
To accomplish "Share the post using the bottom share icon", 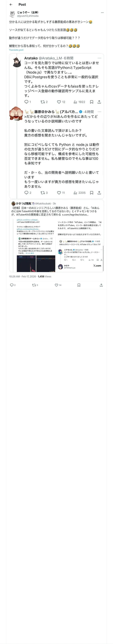I will pos(101,285).
